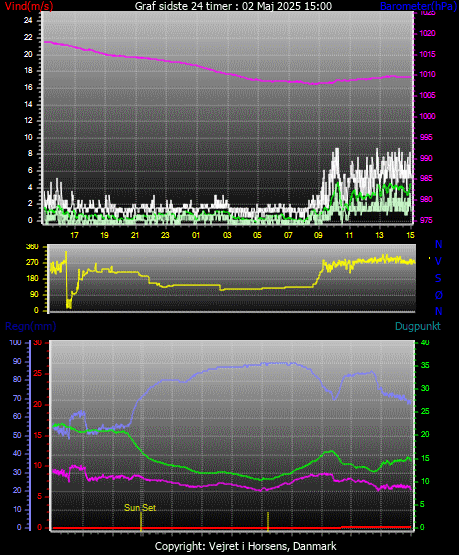Click the Regn(mm) axis label
459x555 pixels.
pyautogui.click(x=30, y=326)
